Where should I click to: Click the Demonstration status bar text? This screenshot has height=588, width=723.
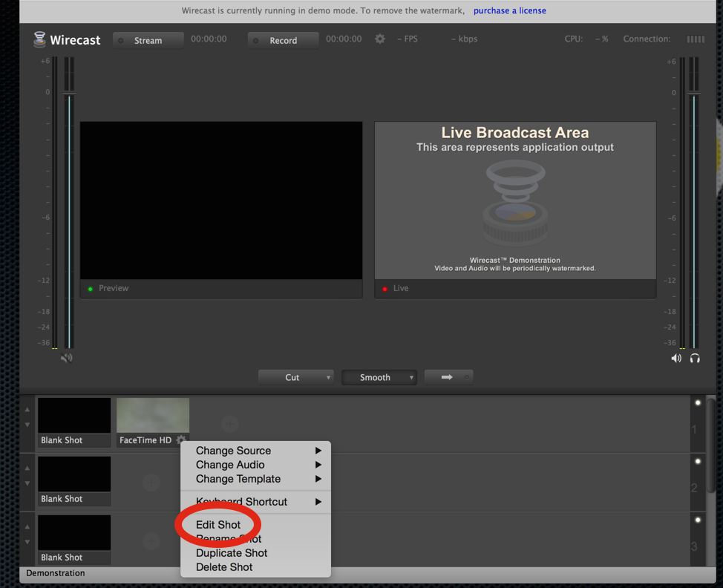pyautogui.click(x=56, y=573)
